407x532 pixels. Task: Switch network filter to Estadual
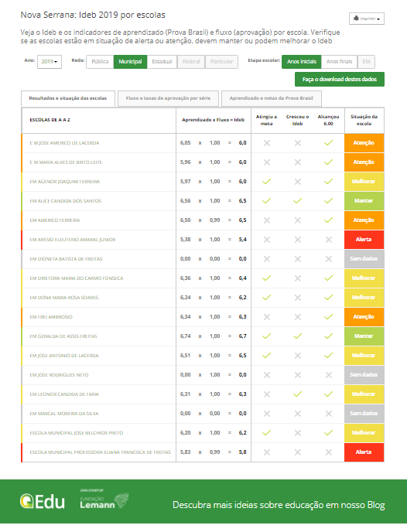[162, 62]
